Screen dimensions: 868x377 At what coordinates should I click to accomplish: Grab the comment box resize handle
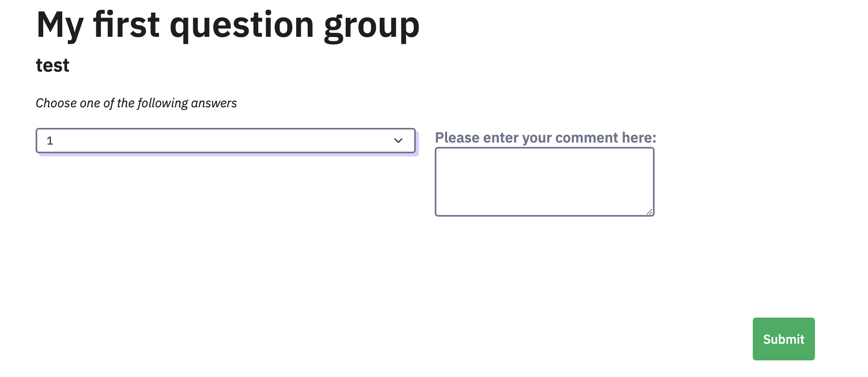click(649, 212)
